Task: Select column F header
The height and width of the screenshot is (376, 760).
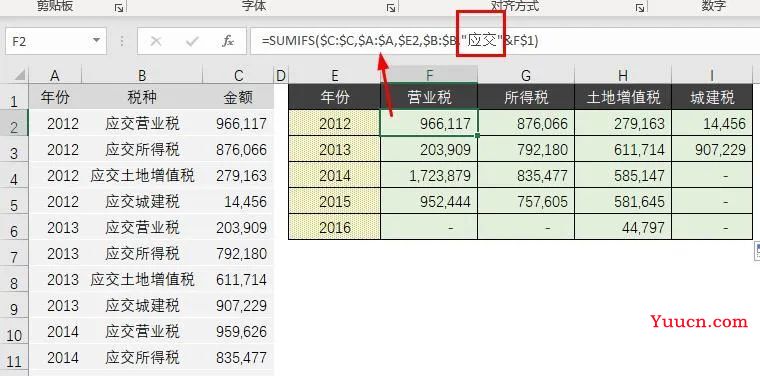Action: pos(429,75)
